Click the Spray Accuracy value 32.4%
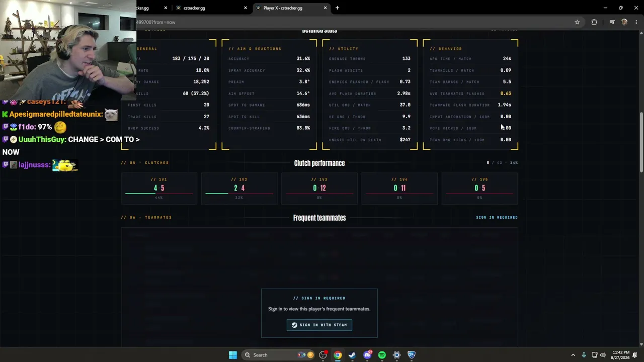Viewport: 644px width, 362px height. click(x=303, y=70)
